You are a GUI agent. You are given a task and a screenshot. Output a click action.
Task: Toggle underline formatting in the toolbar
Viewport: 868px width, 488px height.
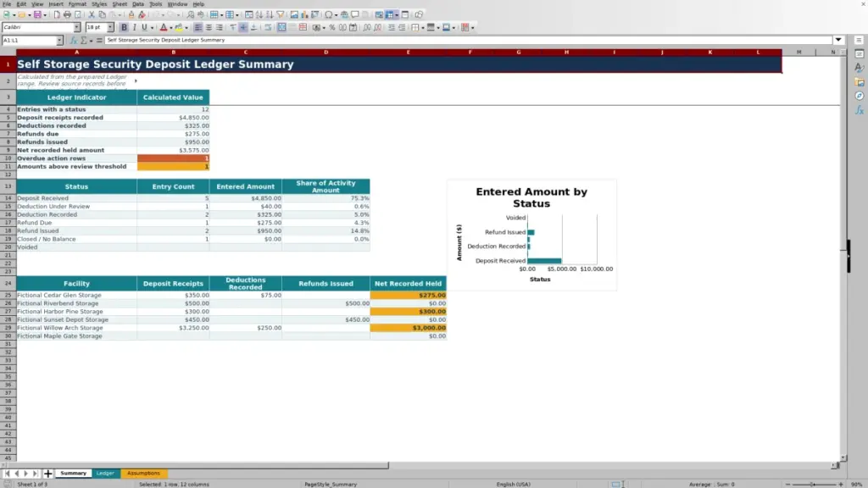pos(144,27)
